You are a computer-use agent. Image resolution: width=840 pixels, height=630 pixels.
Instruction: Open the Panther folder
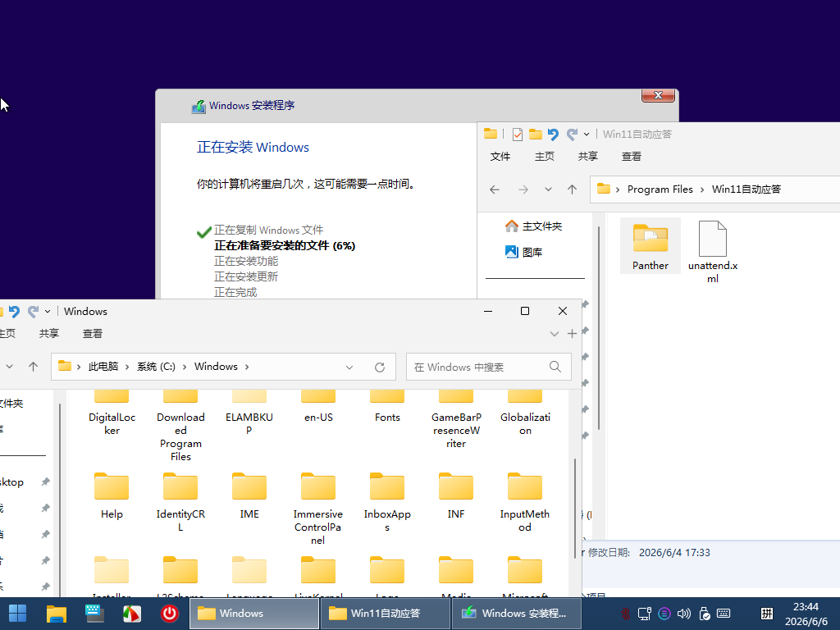click(651, 246)
